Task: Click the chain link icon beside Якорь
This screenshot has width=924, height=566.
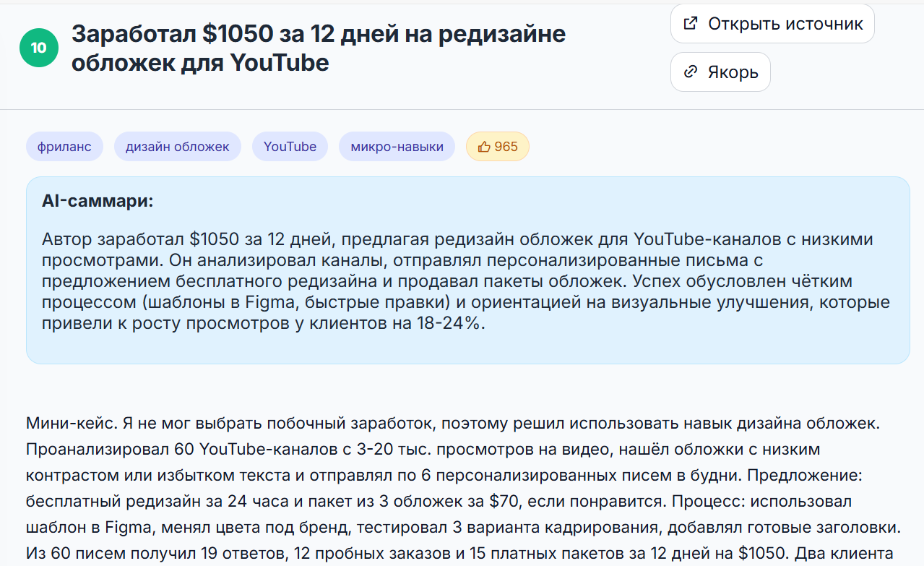Action: click(x=691, y=72)
